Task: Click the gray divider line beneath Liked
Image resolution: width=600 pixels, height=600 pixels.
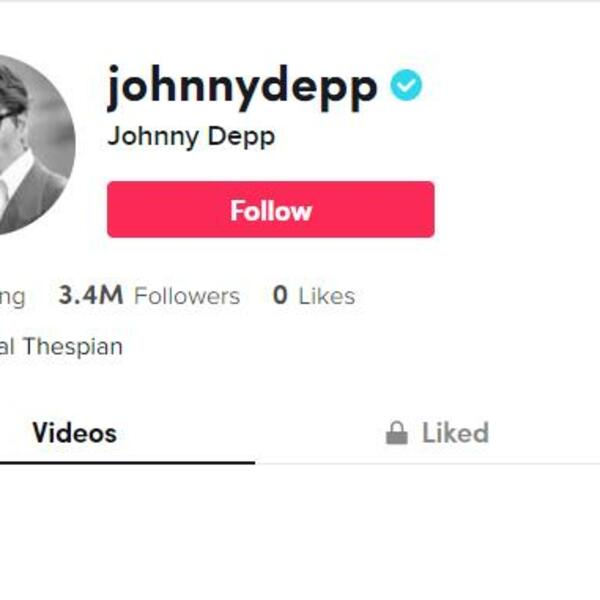Action: pos(427,463)
